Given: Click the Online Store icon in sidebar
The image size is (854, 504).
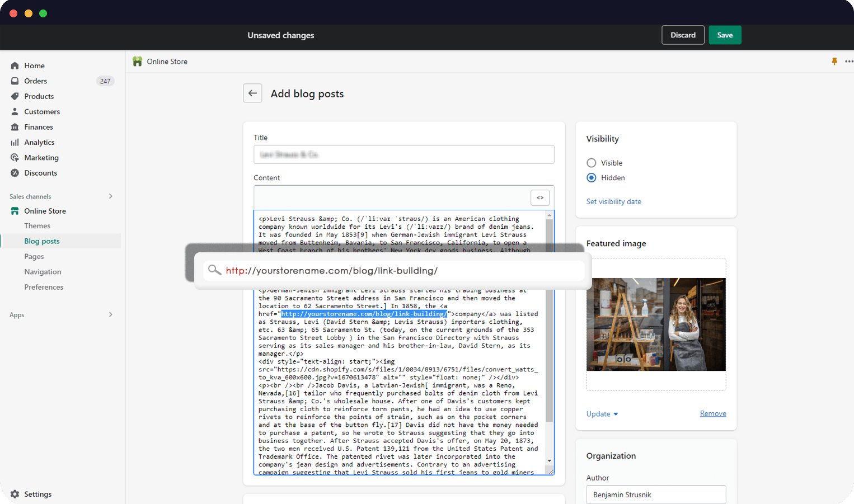Looking at the screenshot, I should tap(15, 211).
